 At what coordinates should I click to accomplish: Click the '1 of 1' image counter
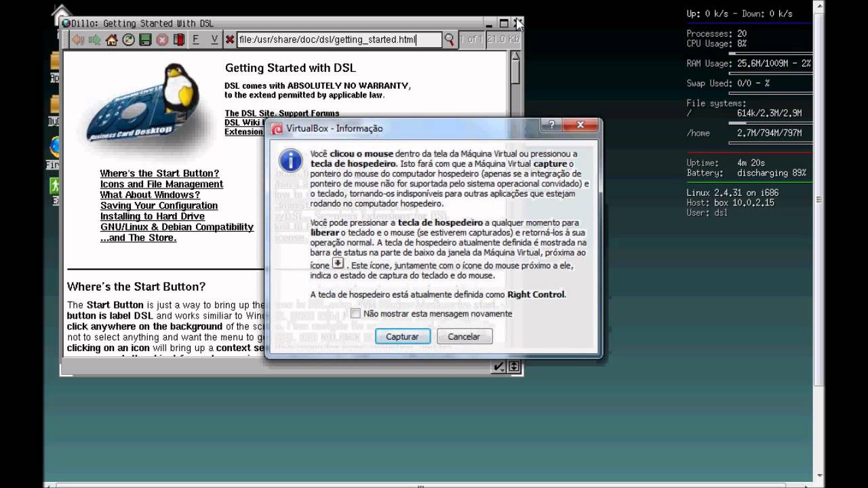pos(471,40)
